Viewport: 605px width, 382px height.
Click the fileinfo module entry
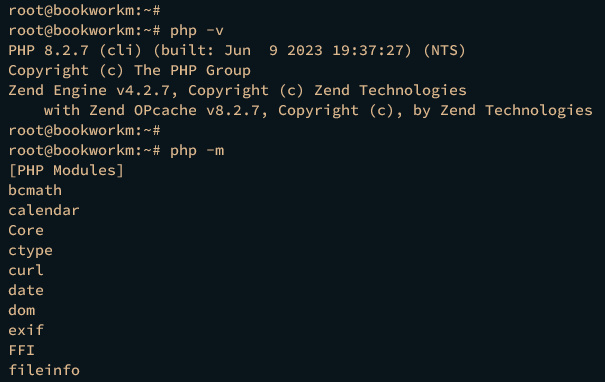[x=44, y=370]
